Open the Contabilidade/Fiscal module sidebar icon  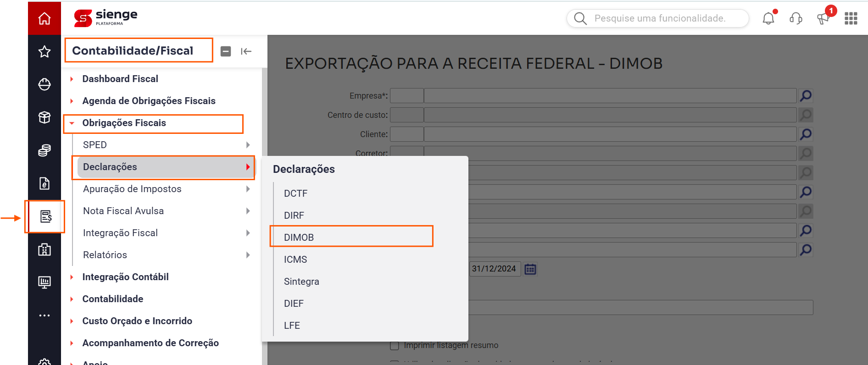click(46, 216)
